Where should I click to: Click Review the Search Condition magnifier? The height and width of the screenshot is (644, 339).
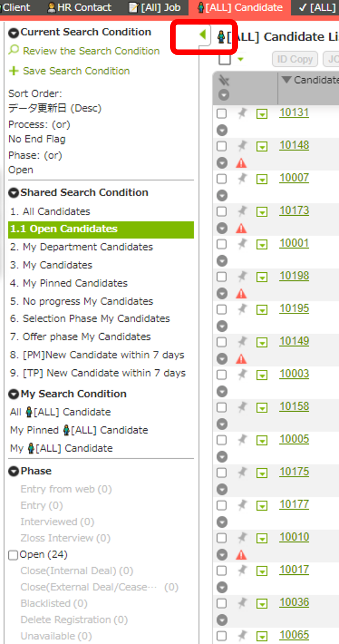pos(14,50)
